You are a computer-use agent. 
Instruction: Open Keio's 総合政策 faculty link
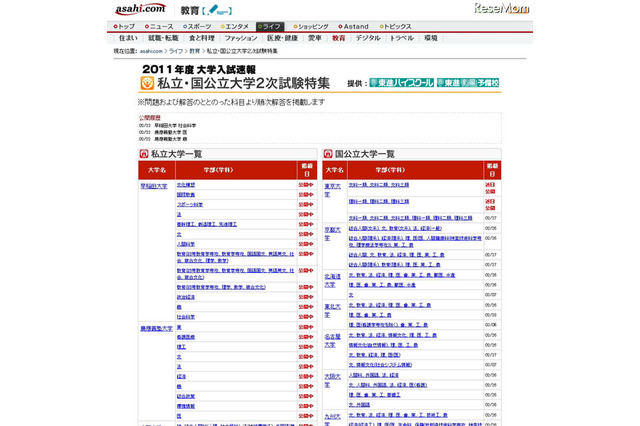(x=186, y=396)
